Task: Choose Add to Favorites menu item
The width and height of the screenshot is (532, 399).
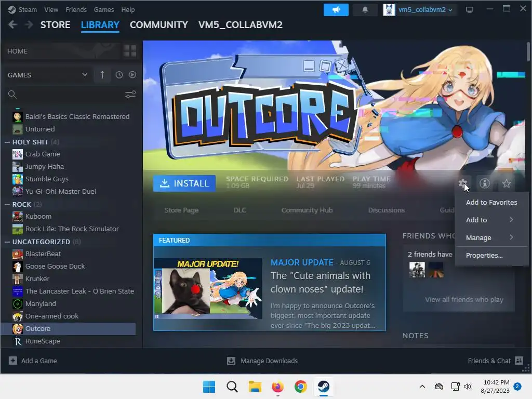Action: [x=491, y=202]
